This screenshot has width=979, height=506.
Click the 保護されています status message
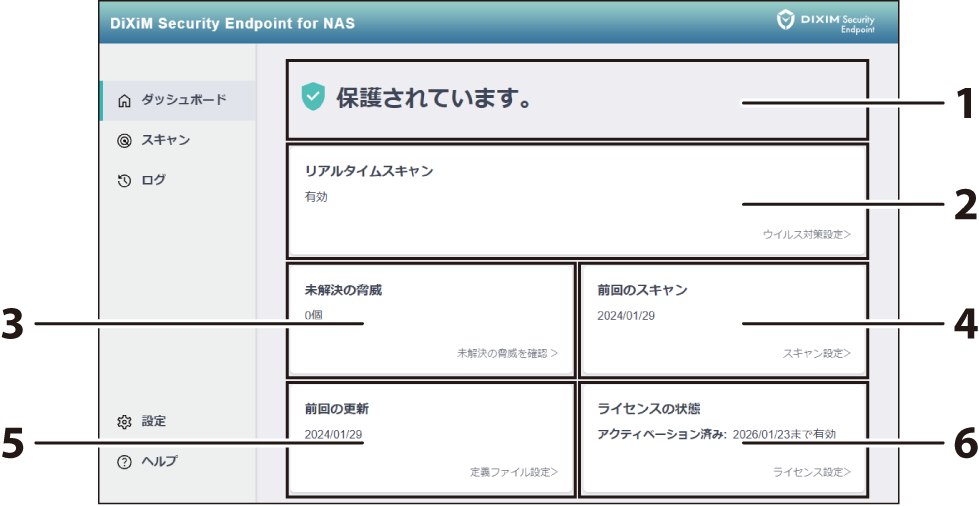click(432, 98)
